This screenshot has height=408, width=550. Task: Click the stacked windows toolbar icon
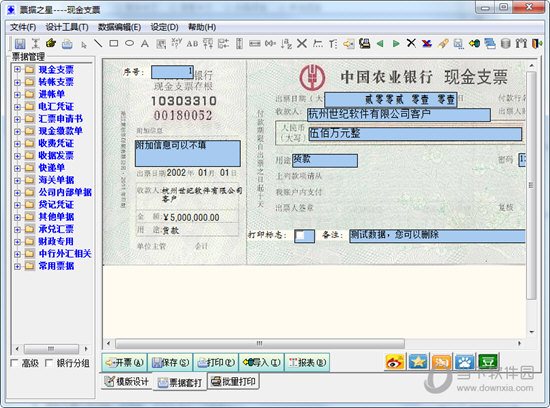pos(490,44)
